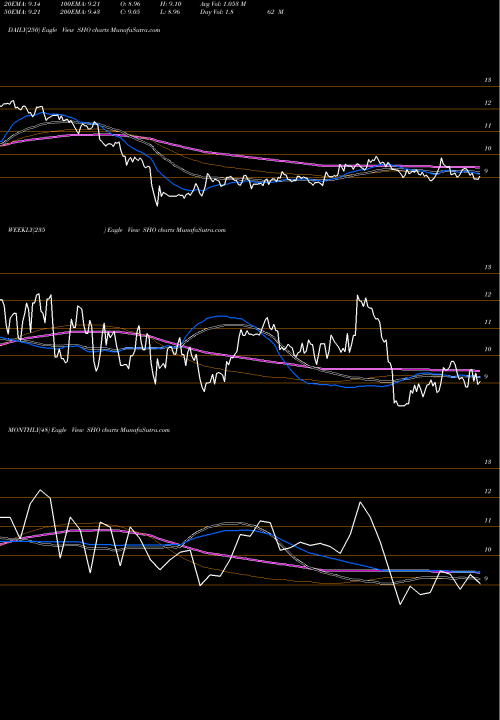Click the 11 axis label on monthly chart
Viewport: 500px width, 720px height.
point(488,520)
